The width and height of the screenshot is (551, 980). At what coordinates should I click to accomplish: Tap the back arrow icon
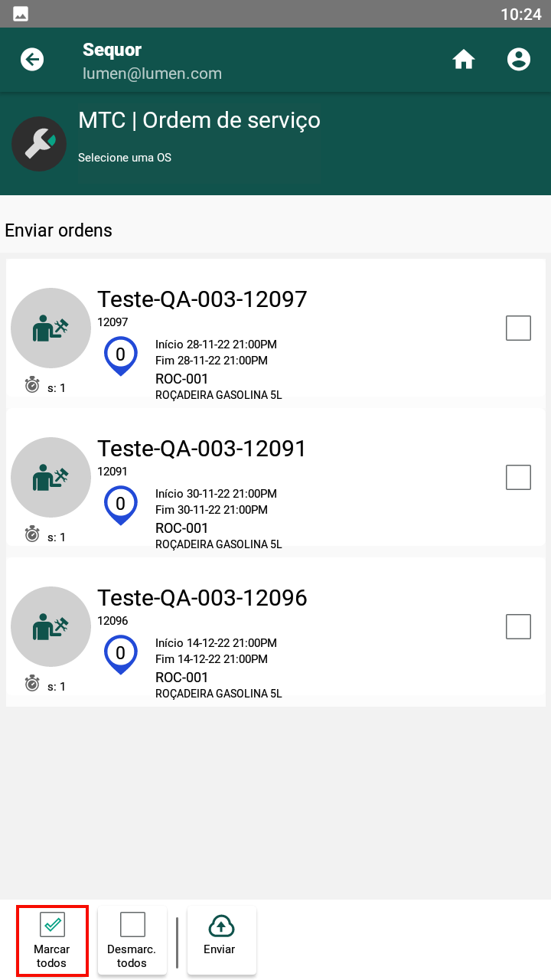pyautogui.click(x=32, y=60)
